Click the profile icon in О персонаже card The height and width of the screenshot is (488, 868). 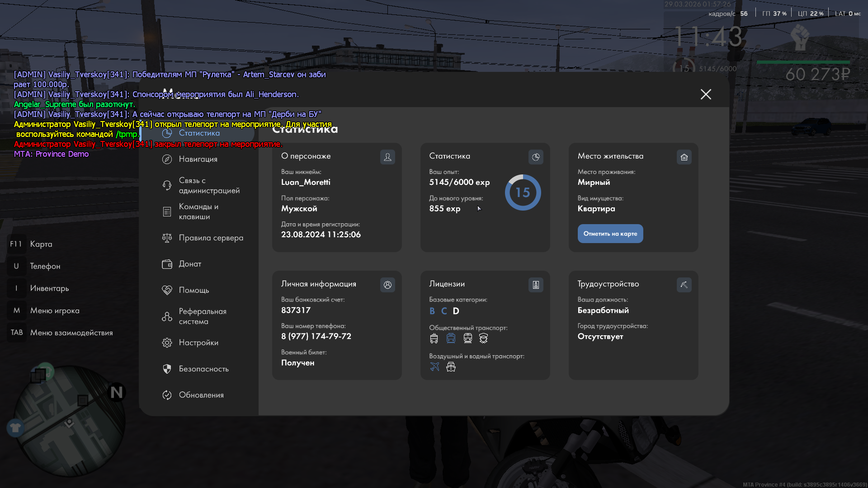tap(387, 157)
